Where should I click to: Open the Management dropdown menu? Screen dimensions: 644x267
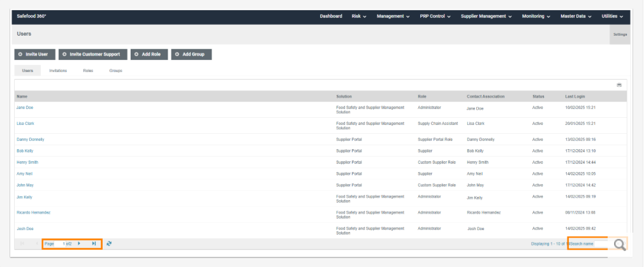point(393,16)
